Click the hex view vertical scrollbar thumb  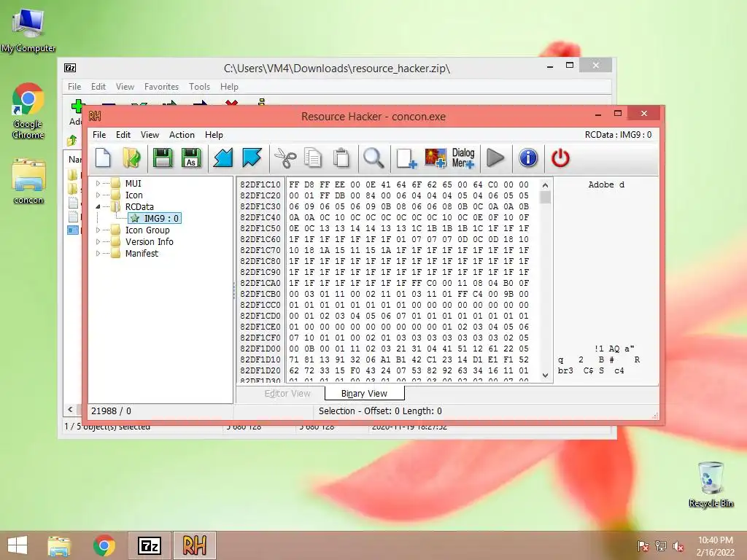546,197
